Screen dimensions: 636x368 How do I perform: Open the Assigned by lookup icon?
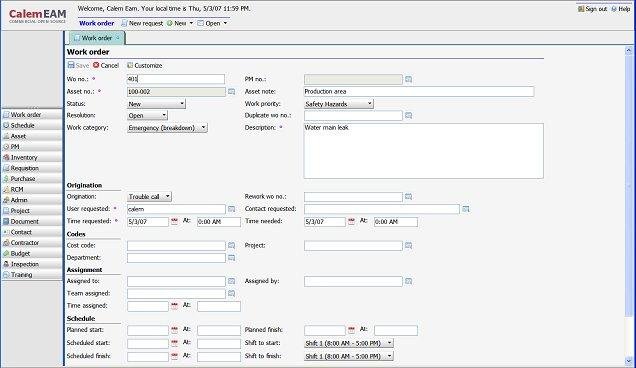(408, 281)
